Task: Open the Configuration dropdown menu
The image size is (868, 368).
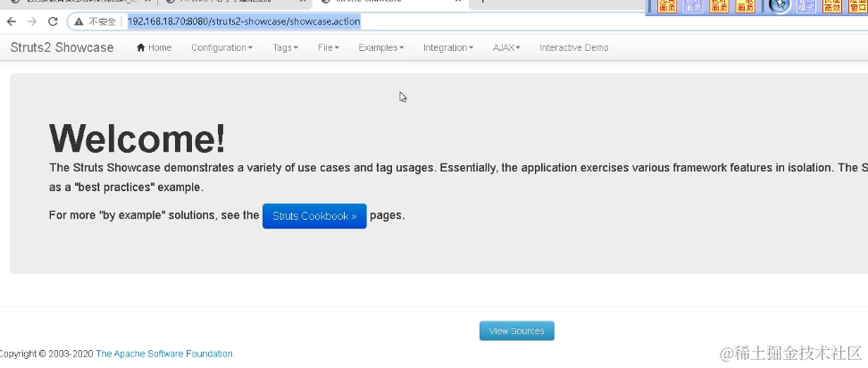Action: click(222, 47)
